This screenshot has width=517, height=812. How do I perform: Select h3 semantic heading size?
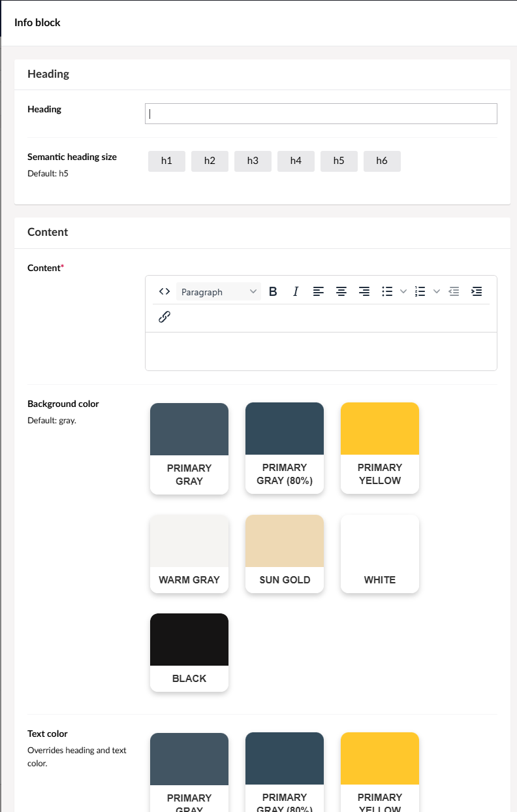tap(253, 161)
